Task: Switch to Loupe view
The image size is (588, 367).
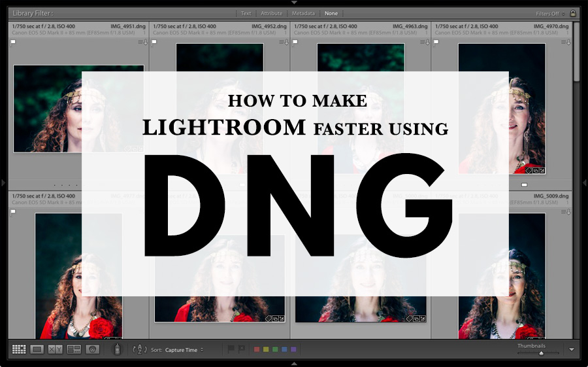Action: (37, 349)
